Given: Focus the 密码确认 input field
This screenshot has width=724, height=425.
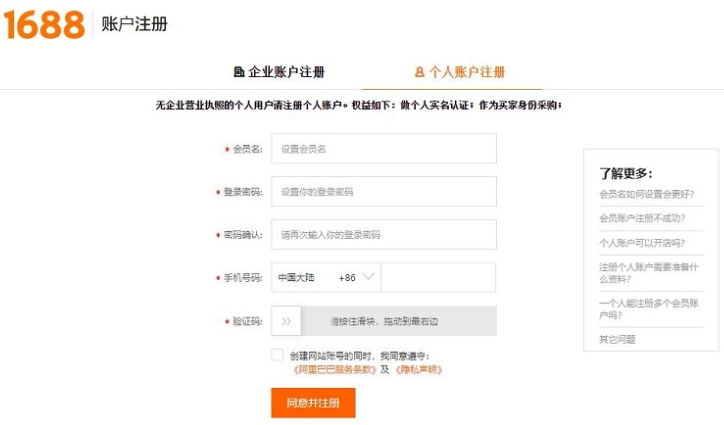Looking at the screenshot, I should 384,235.
